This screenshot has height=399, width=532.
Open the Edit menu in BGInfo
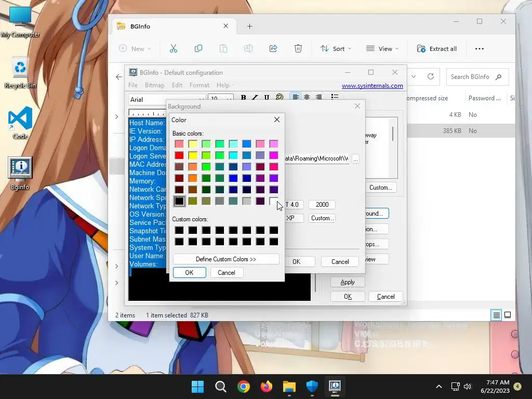pos(177,85)
